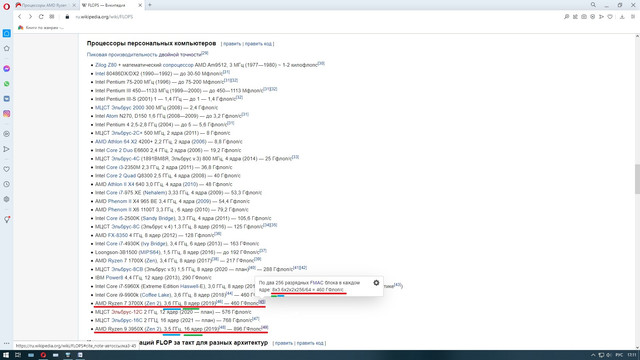Open the Easy Setup icon at toolbar end
Image resolution: width=640 pixels, height=360 pixels.
tap(633, 17)
